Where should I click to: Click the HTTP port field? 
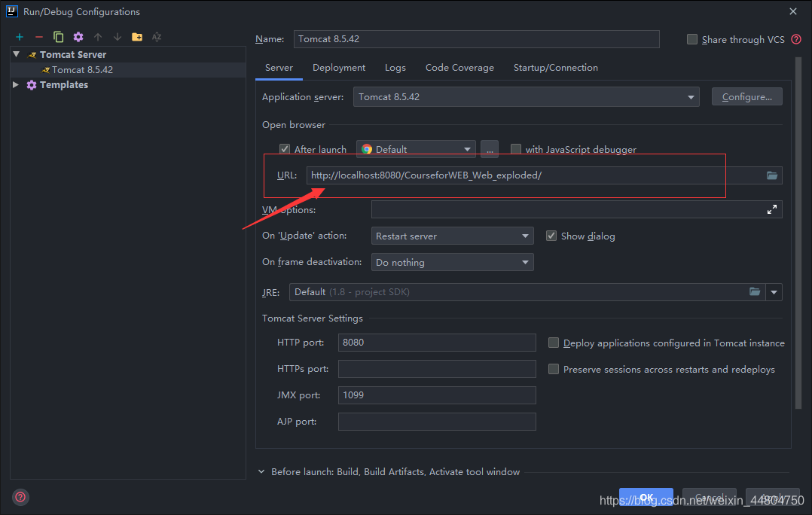point(437,343)
